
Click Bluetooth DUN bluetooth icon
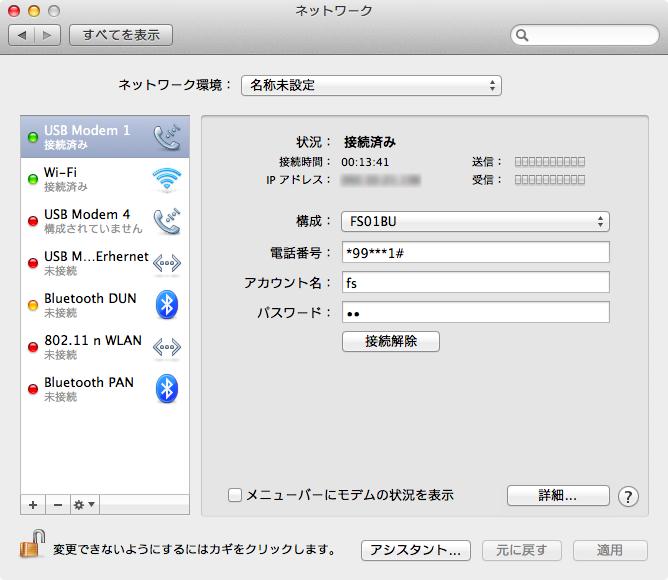(x=167, y=305)
